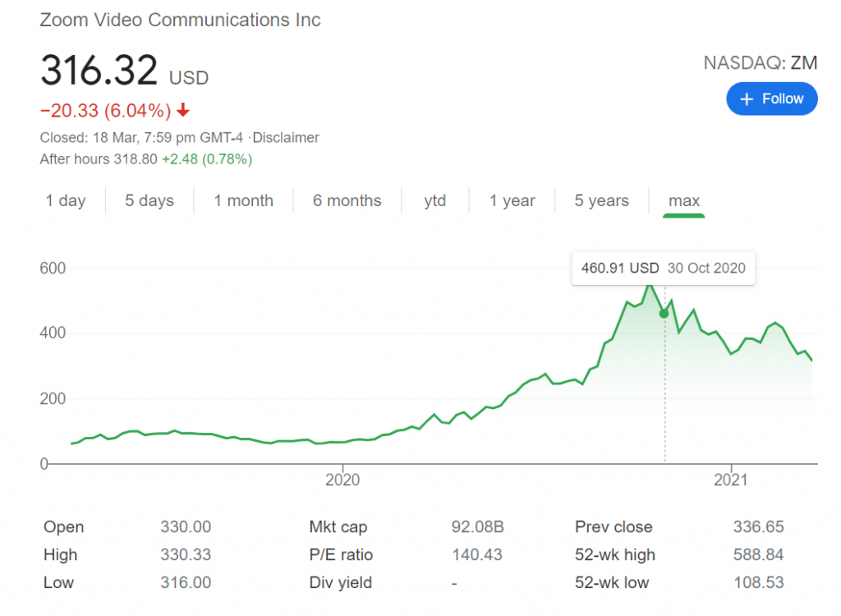Show the 1 month chart range
Viewport: 841px width, 616px height.
pos(243,200)
